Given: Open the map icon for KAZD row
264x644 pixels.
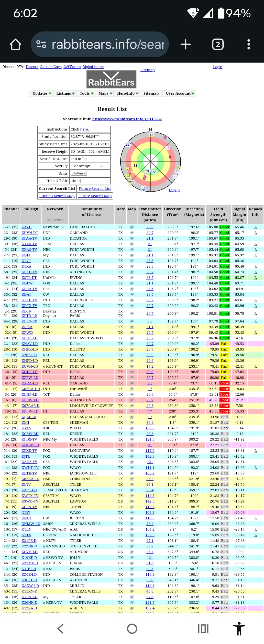Looking at the screenshot, I should 132,227.
